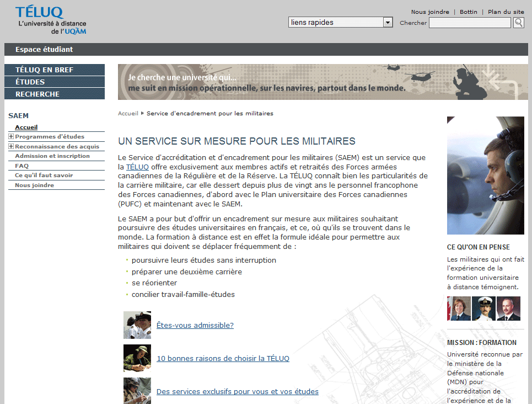This screenshot has height=404, width=532.
Task: Select RECHERCHE menu item
Action: coord(54,94)
